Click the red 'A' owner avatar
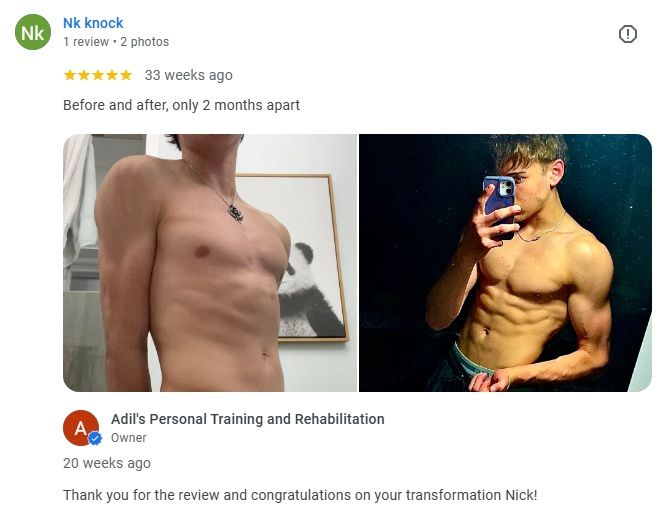Viewport: 671px width, 511px height. pos(80,428)
